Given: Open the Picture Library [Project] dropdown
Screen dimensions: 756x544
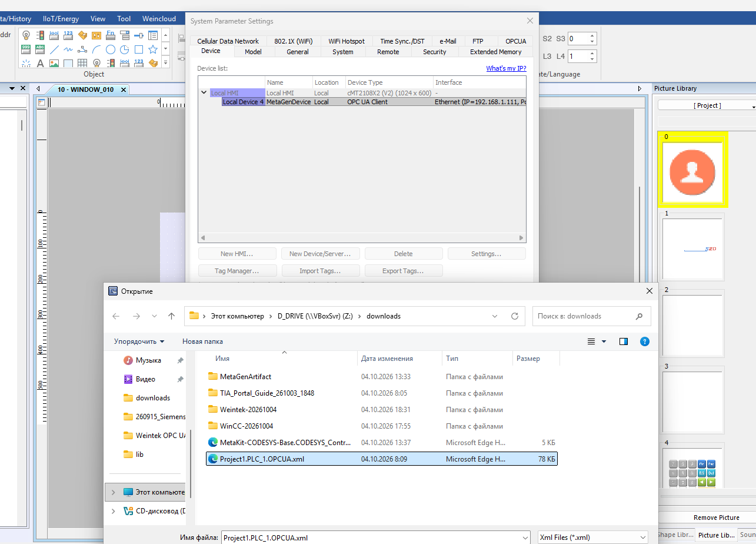Looking at the screenshot, I should [708, 105].
